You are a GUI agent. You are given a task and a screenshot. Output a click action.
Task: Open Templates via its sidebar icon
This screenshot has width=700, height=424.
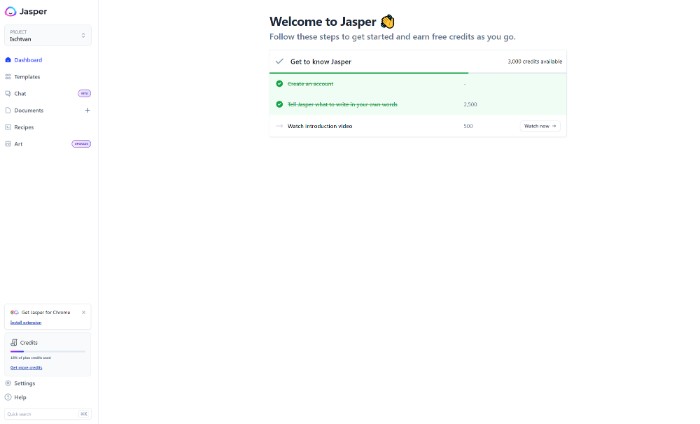[x=8, y=77]
